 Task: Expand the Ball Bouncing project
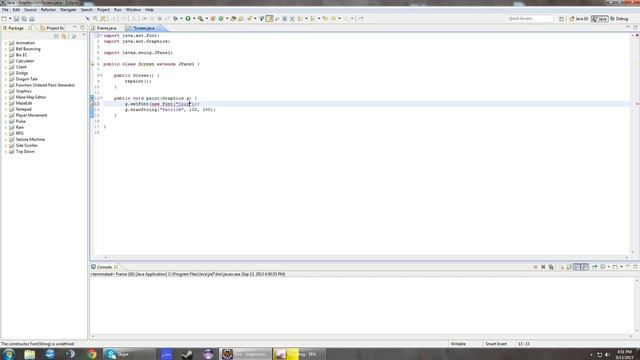[x=6, y=49]
